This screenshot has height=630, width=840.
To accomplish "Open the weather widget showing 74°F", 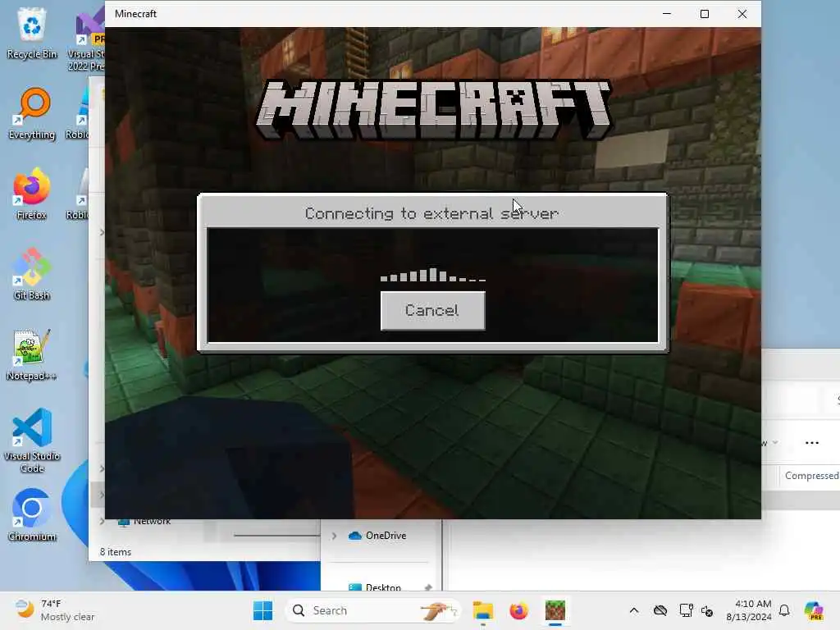I will pos(55,610).
